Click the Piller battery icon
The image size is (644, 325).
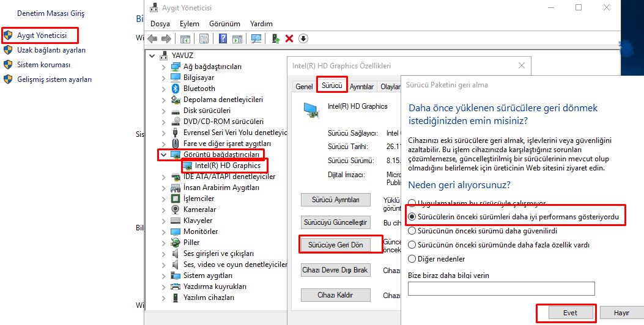click(176, 243)
